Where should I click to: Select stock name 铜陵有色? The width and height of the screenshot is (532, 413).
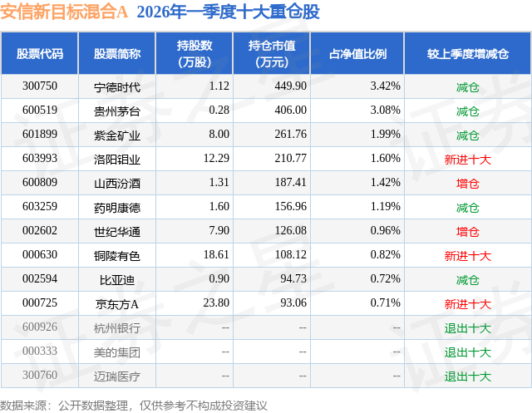pyautogui.click(x=117, y=256)
